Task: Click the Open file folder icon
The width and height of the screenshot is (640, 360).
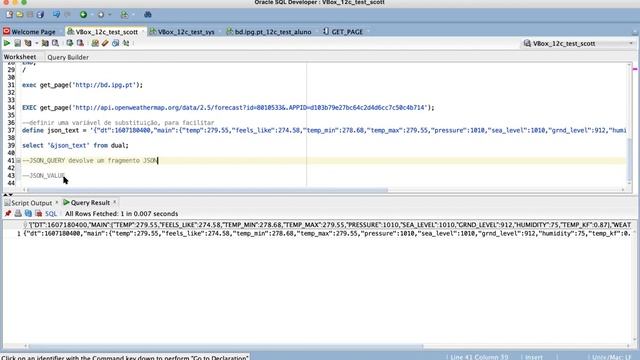Action: [x=19, y=15]
